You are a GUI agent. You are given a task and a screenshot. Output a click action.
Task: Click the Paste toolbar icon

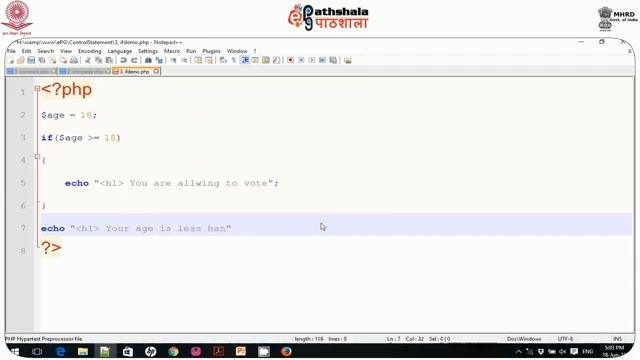[x=109, y=60]
